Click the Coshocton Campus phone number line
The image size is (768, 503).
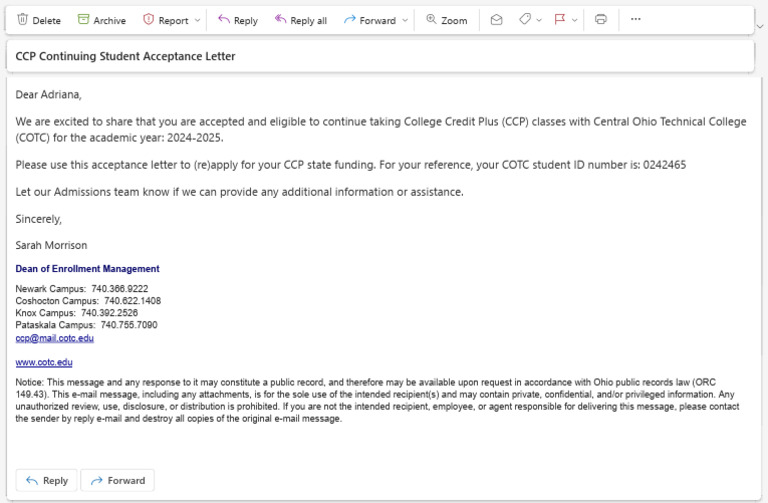[88, 301]
